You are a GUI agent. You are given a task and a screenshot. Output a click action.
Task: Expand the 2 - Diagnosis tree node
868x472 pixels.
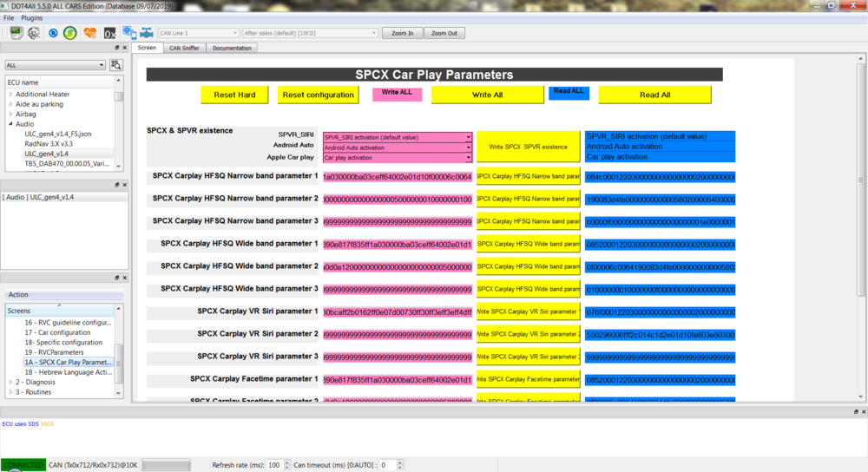coord(10,382)
